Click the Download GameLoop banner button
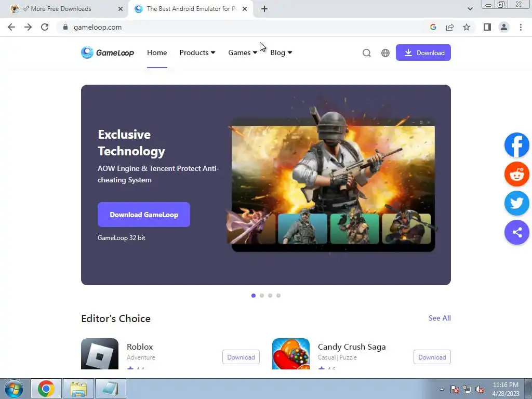This screenshot has width=532, height=399. click(144, 215)
